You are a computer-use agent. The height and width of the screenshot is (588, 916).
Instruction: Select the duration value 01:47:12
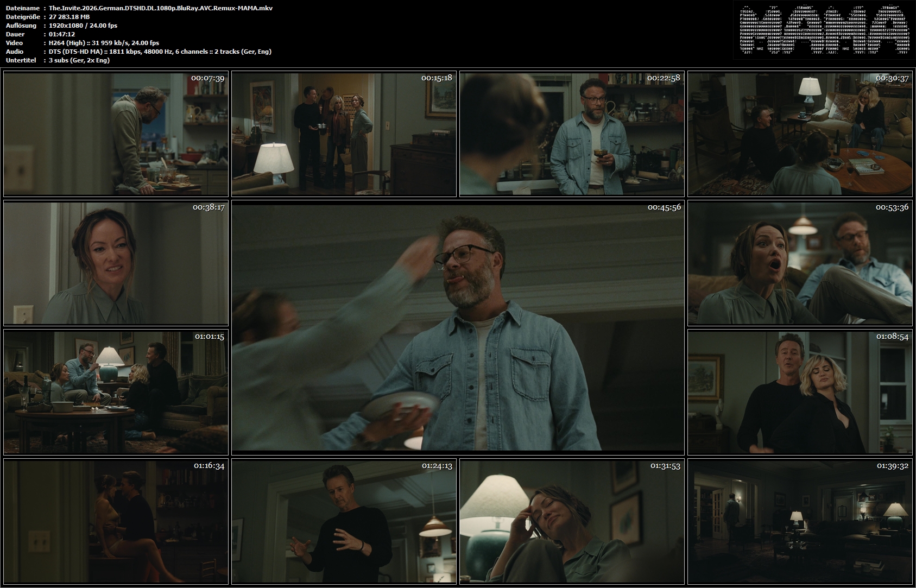click(61, 34)
